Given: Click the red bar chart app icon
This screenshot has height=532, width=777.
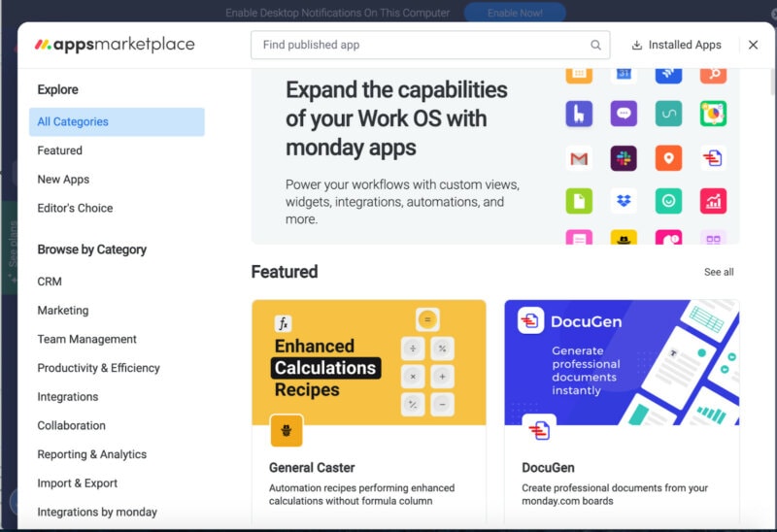Looking at the screenshot, I should coord(713,201).
